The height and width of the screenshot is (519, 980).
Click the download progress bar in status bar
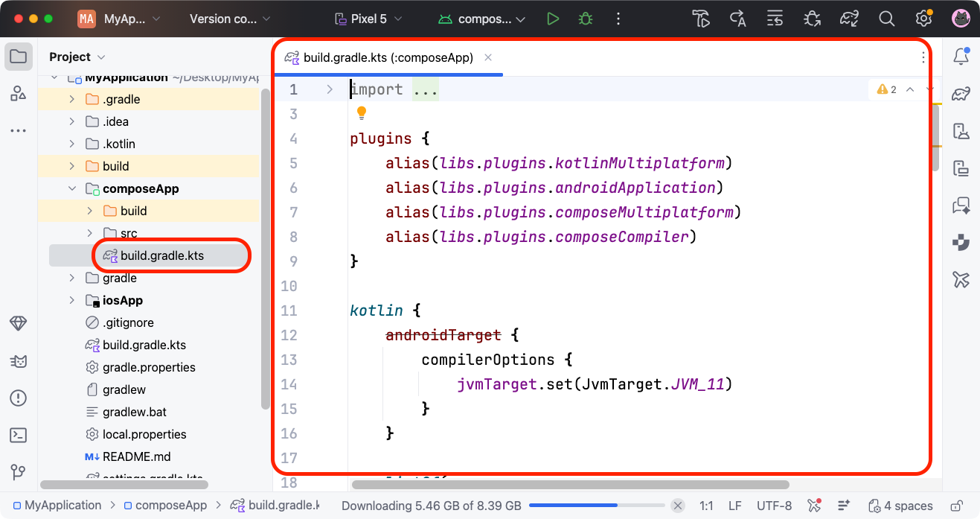pyautogui.click(x=595, y=506)
